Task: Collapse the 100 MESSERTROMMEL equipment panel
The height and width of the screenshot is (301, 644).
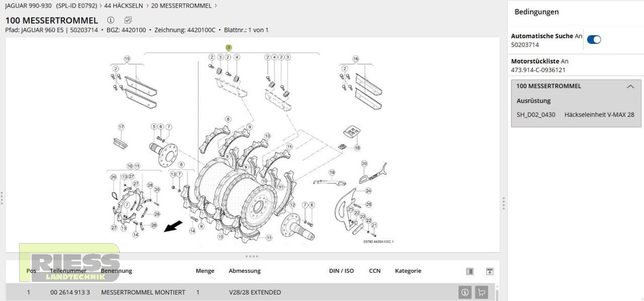Action: click(x=630, y=87)
